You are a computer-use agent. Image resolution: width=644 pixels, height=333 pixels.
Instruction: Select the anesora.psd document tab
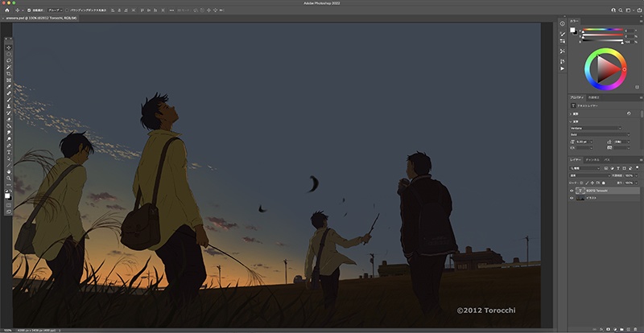click(x=39, y=18)
